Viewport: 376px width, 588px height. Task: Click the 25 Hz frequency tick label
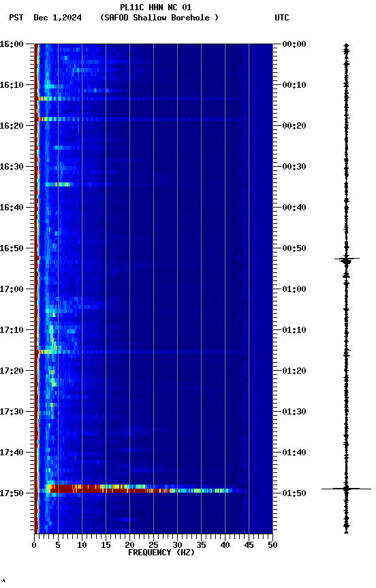point(153,545)
